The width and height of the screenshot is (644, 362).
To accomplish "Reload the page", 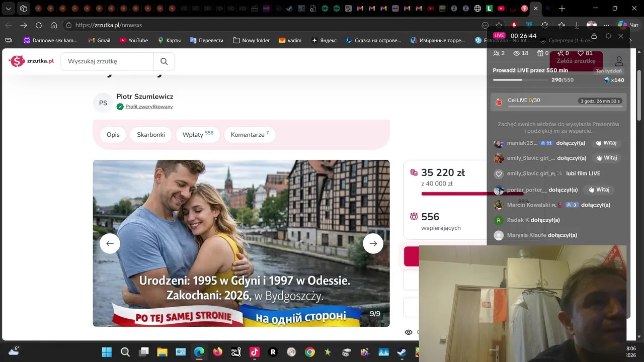I will click(39, 25).
